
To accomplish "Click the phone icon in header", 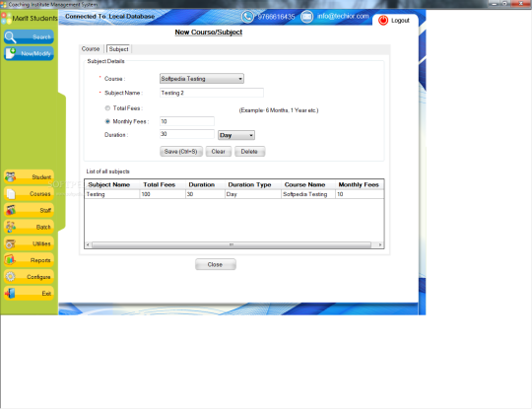I will [x=247, y=17].
